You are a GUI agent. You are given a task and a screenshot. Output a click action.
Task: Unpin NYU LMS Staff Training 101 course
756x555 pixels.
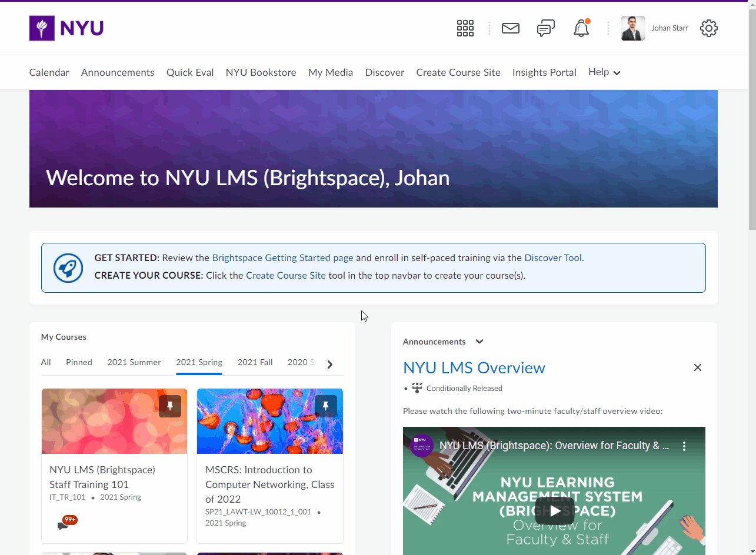(x=170, y=406)
